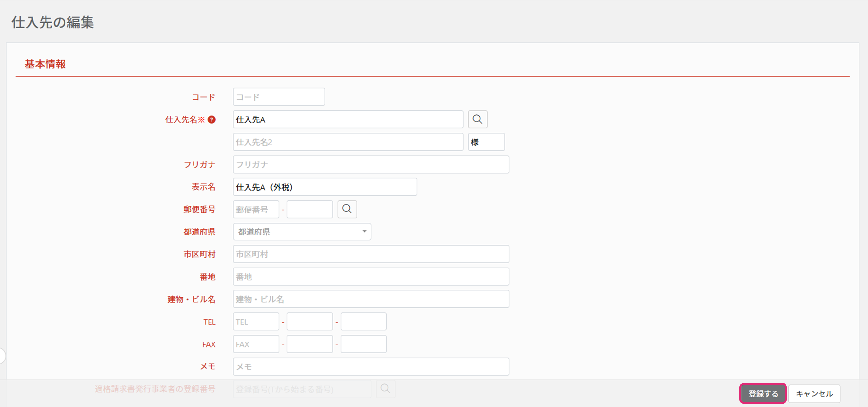Click the フリガナ input field
Image resolution: width=868 pixels, height=407 pixels.
point(371,164)
